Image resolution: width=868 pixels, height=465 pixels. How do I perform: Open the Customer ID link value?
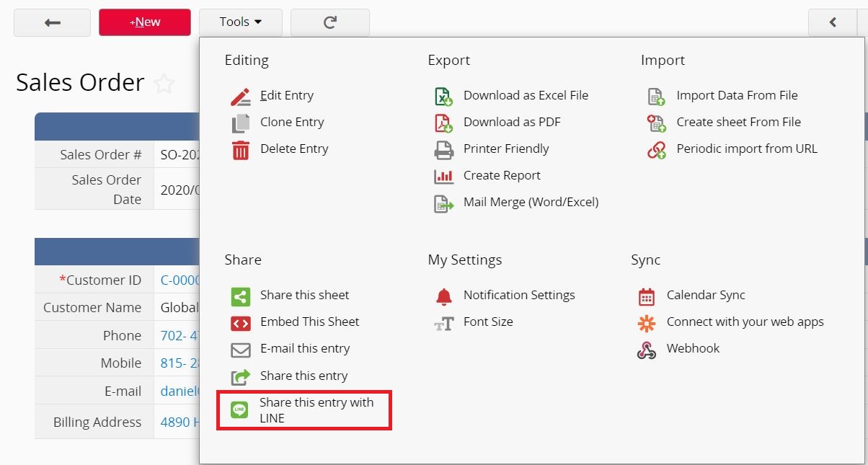[179, 280]
